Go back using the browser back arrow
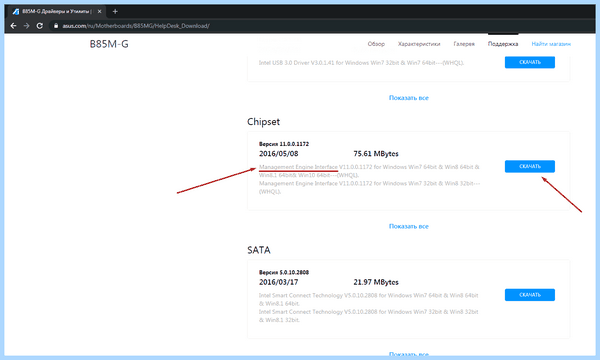600x360 pixels. pos(13,26)
